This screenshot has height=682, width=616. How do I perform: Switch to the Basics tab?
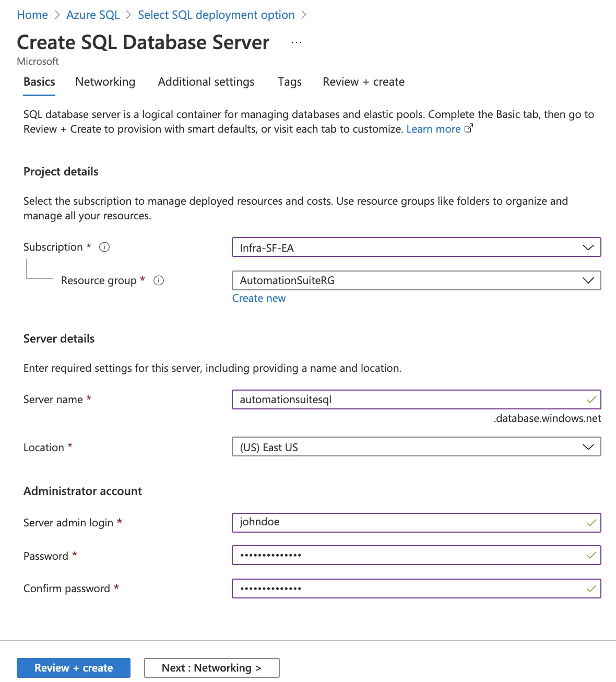click(39, 82)
